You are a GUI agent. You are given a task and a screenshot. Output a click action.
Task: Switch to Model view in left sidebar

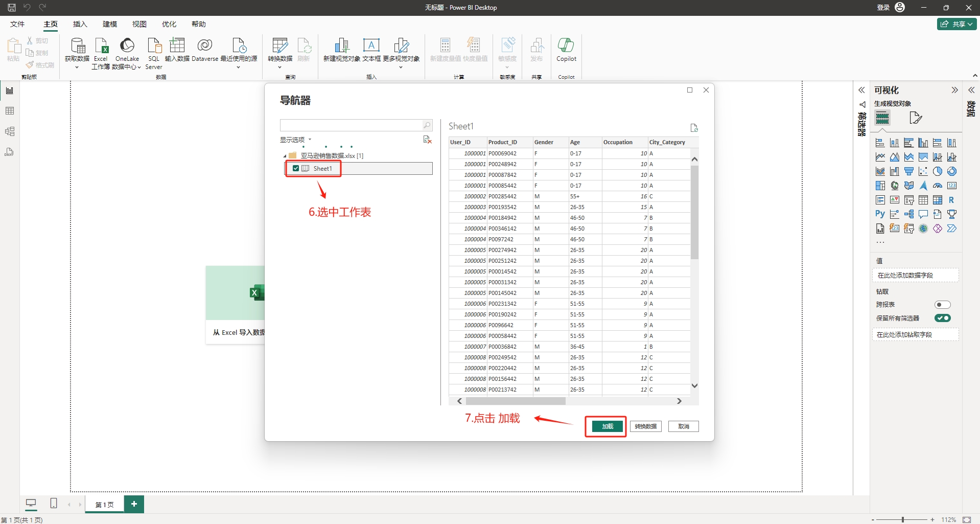tap(10, 131)
